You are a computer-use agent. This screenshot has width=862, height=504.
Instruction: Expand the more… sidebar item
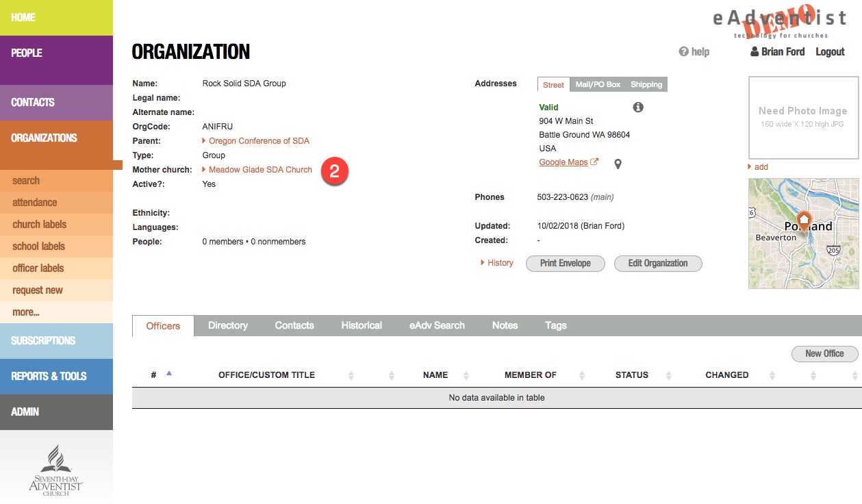coord(26,312)
